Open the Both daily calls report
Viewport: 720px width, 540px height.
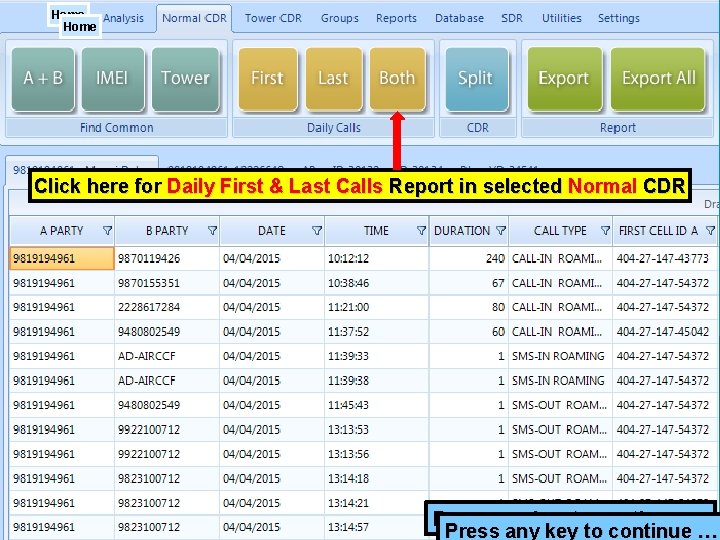398,79
